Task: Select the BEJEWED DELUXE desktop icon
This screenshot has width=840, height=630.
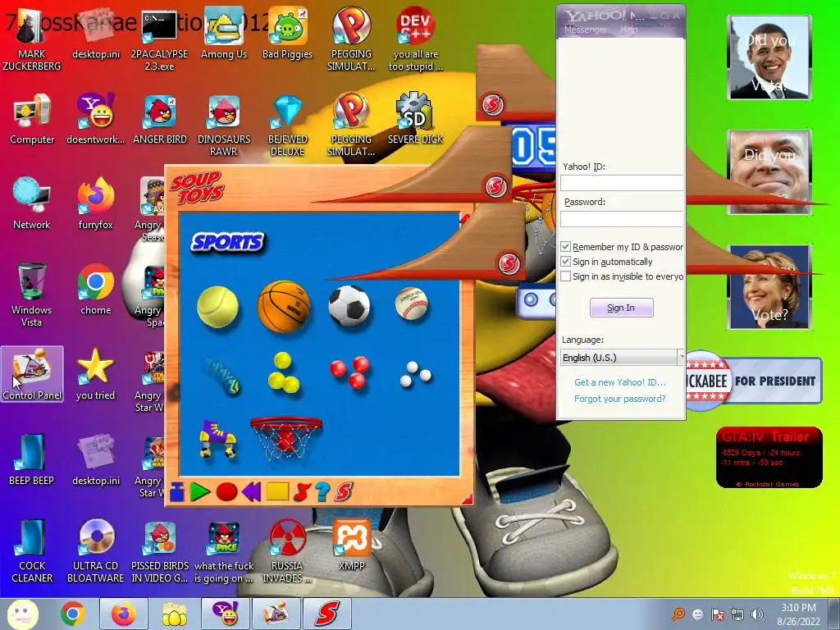Action: (288, 126)
